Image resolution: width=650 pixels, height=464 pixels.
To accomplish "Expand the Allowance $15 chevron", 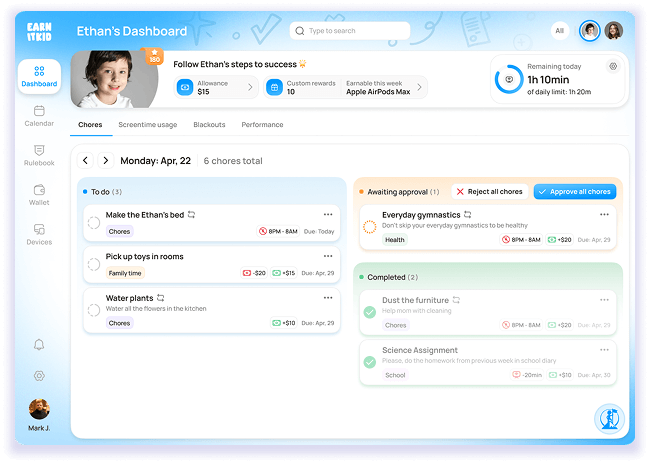I will tap(250, 87).
